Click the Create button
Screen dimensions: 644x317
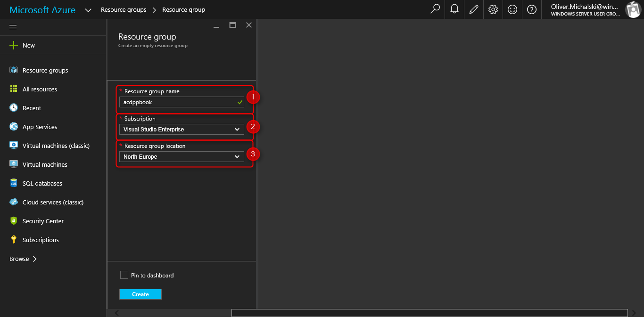tap(140, 294)
